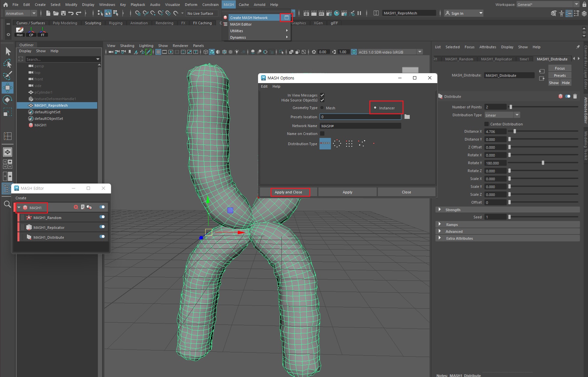Open the Workspace General dropdown

tap(548, 4)
